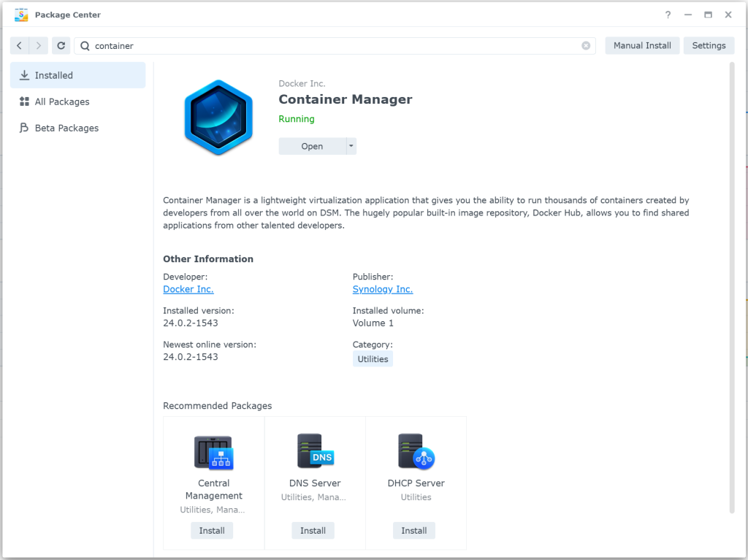Select All Packages in the sidebar
This screenshot has width=748, height=560.
[77, 101]
